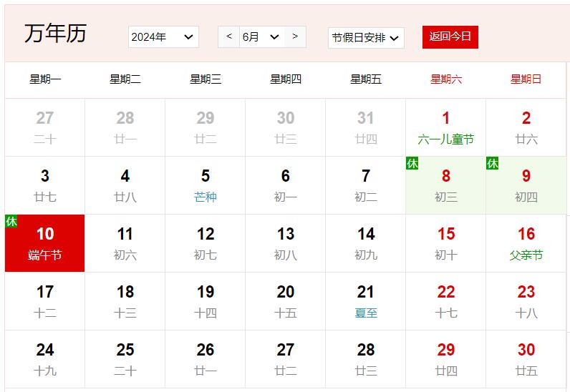Click the 万年历 title
This screenshot has width=570, height=392.
pyautogui.click(x=55, y=34)
